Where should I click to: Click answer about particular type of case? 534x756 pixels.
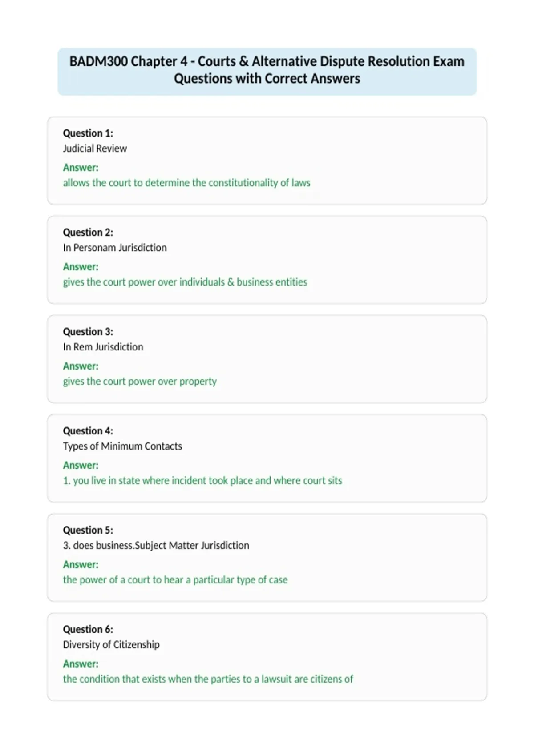(175, 579)
